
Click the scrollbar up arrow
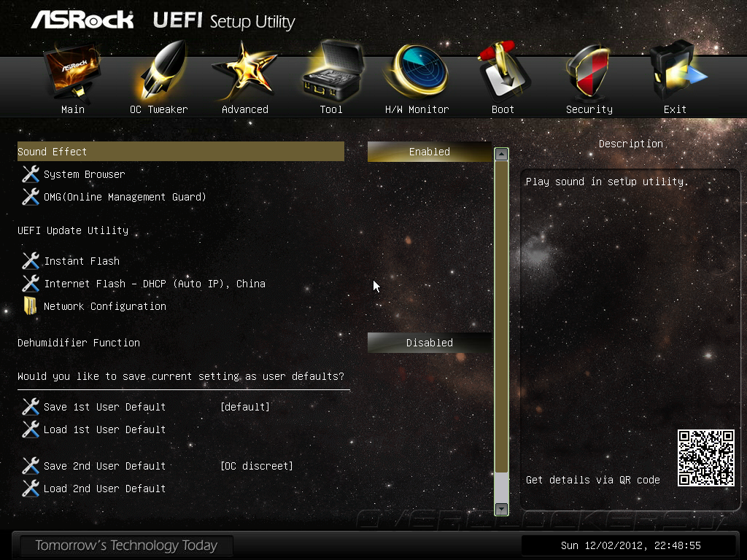(501, 155)
